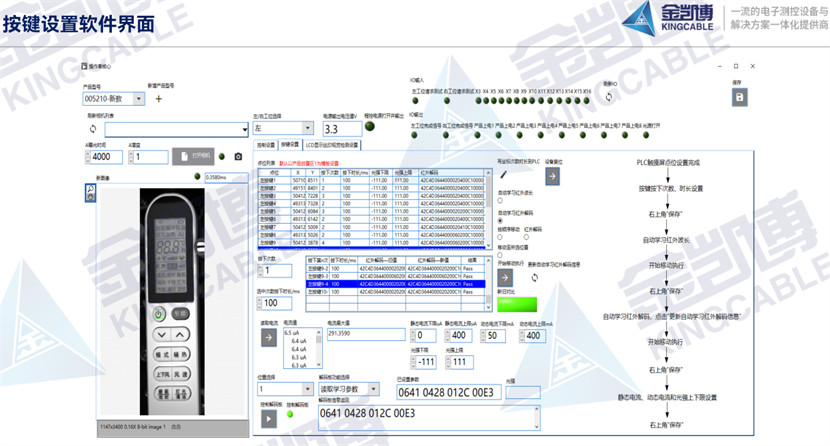Select the 移动至所选位置 radio button
Image resolution: width=830 pixels, height=446 pixels.
(500, 255)
